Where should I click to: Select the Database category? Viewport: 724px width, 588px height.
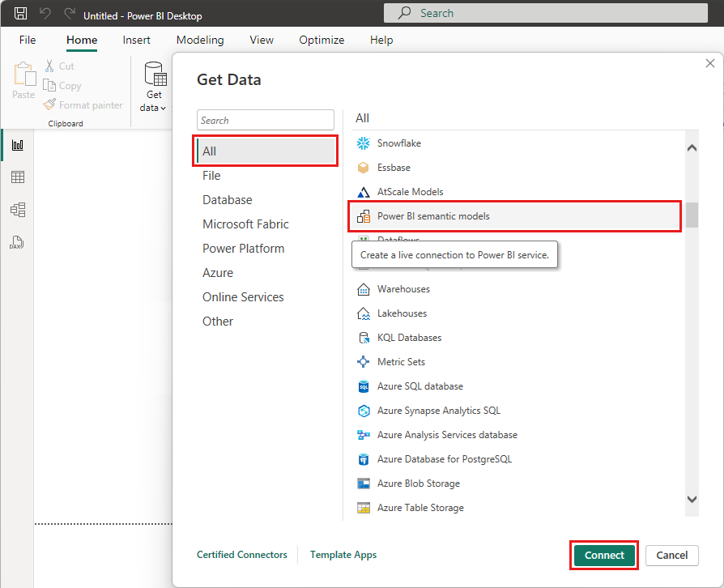coord(228,200)
